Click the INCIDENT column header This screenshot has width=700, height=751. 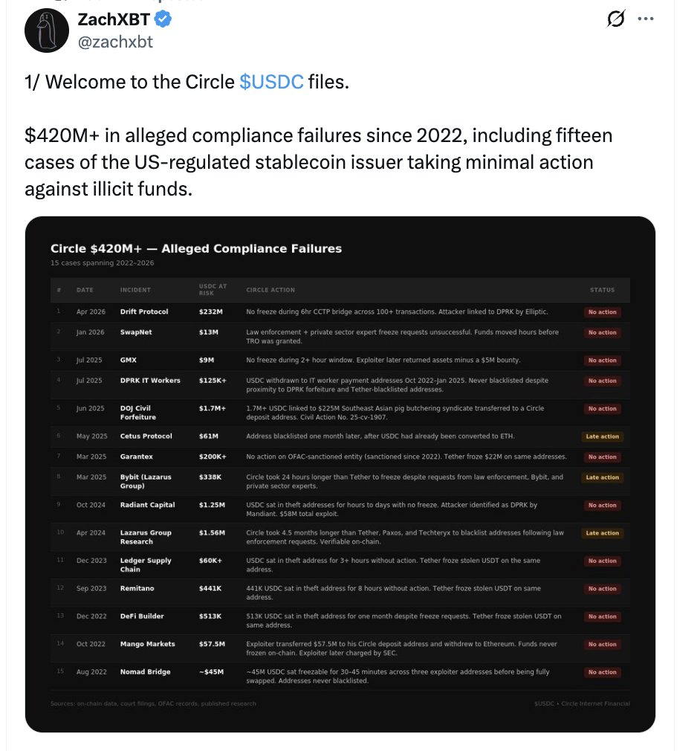(x=135, y=290)
